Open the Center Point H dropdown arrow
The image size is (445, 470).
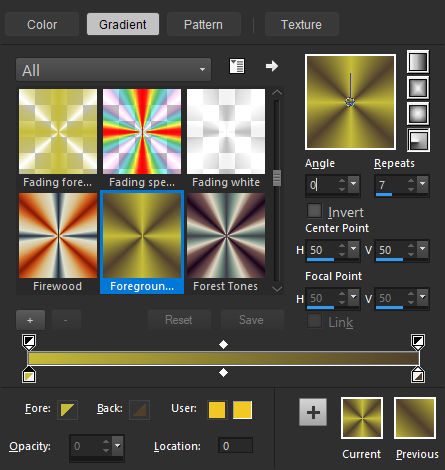point(354,249)
